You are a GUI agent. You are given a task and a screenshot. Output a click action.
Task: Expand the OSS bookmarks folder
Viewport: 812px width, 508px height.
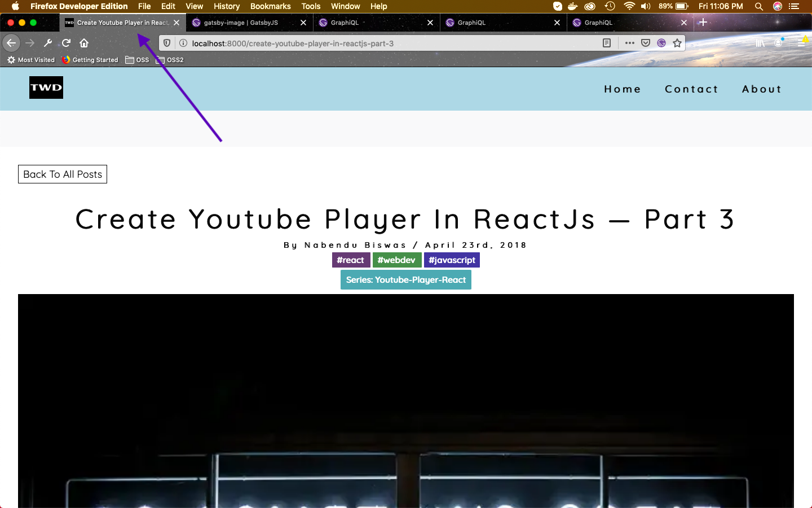click(138, 60)
